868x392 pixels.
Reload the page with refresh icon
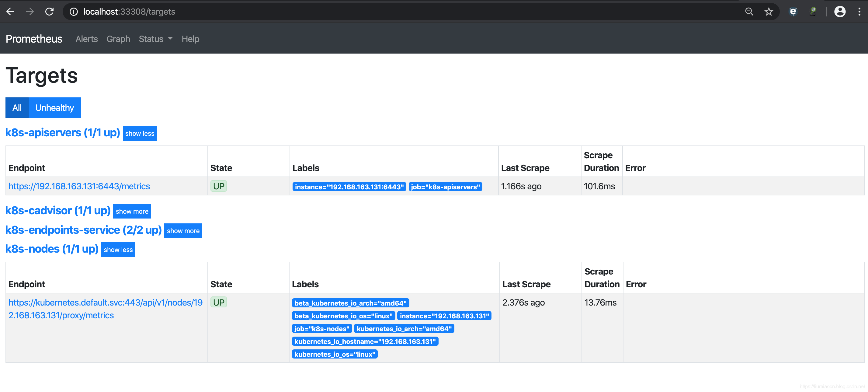coord(50,12)
